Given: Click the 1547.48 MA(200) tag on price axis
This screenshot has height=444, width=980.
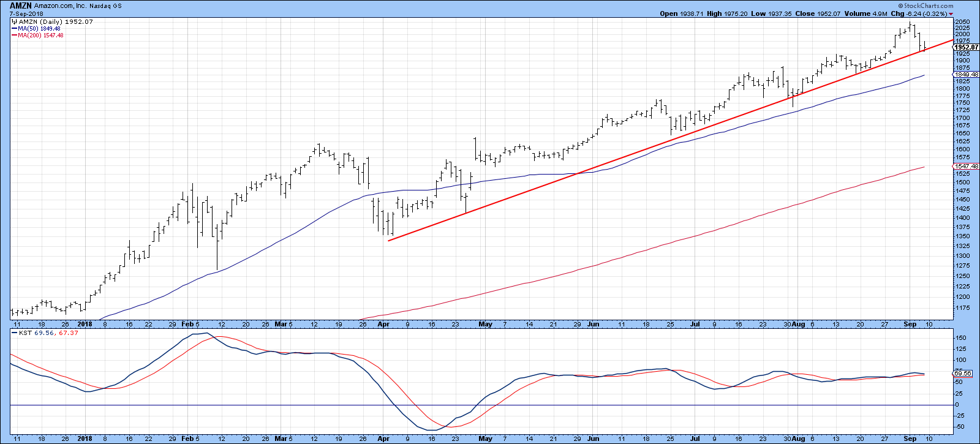Looking at the screenshot, I should (967, 166).
